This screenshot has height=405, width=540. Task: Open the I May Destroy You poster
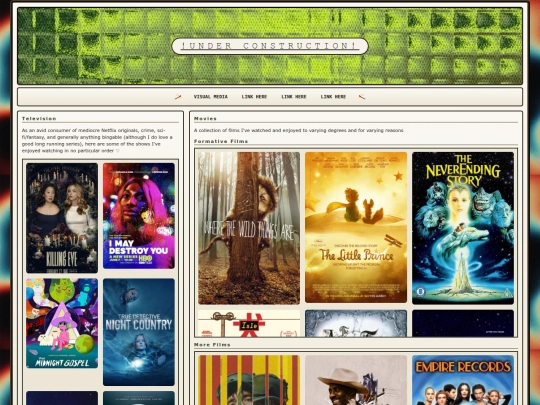click(139, 216)
